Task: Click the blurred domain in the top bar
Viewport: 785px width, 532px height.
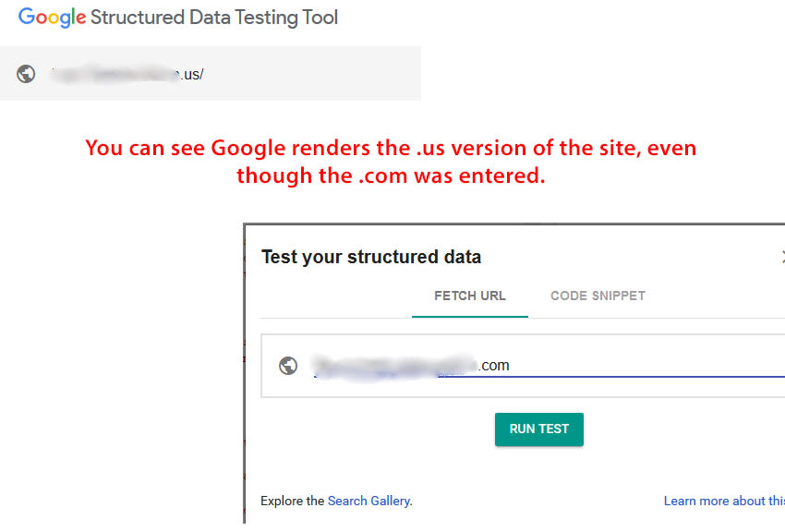Action: tap(115, 74)
